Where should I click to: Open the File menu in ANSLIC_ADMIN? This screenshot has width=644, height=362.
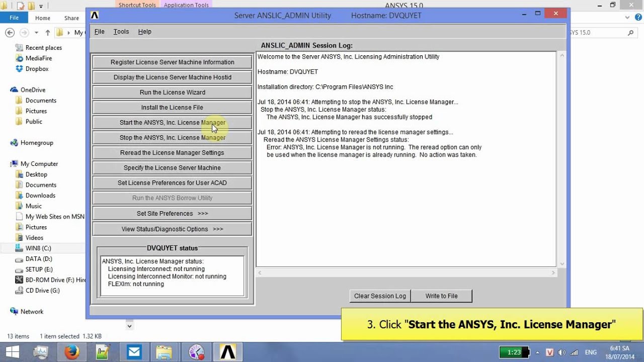[100, 32]
